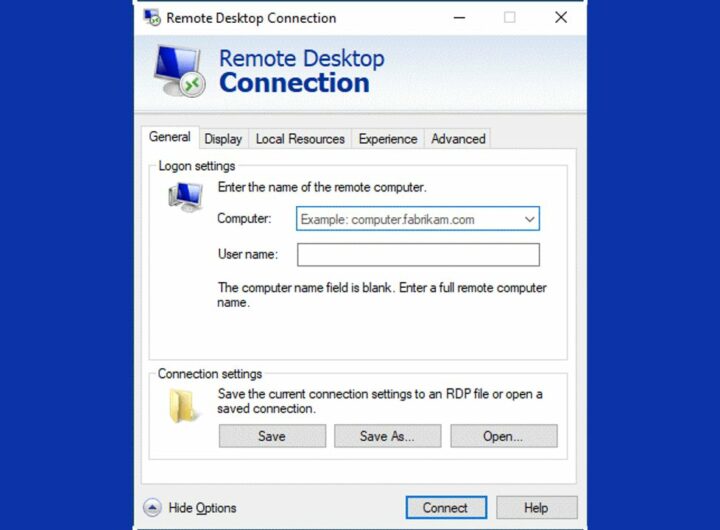The image size is (720, 530).
Task: Switch to the Advanced tab
Action: (458, 139)
